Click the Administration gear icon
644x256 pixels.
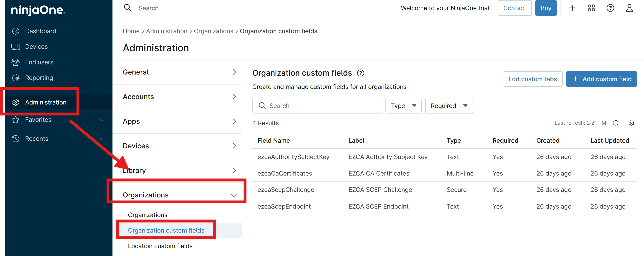click(x=16, y=102)
